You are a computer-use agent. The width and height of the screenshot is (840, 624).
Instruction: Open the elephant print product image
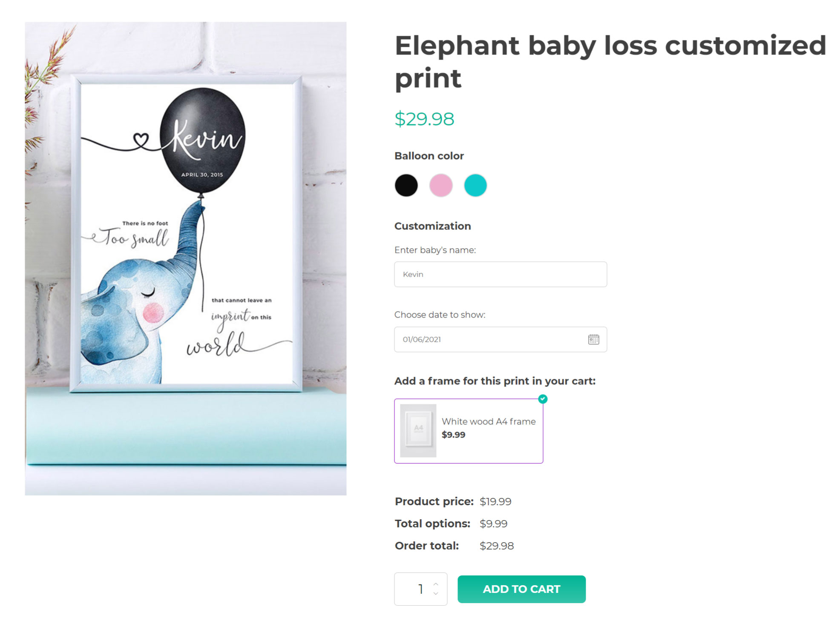tap(186, 258)
